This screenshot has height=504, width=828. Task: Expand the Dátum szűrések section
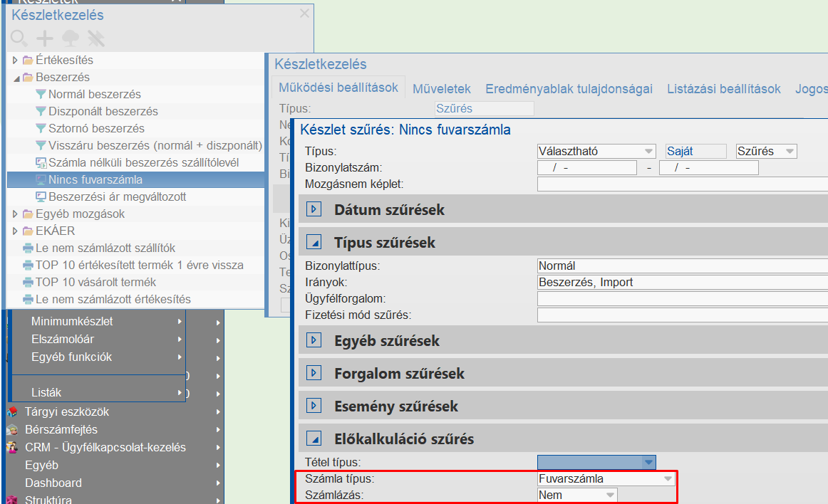pyautogui.click(x=314, y=209)
